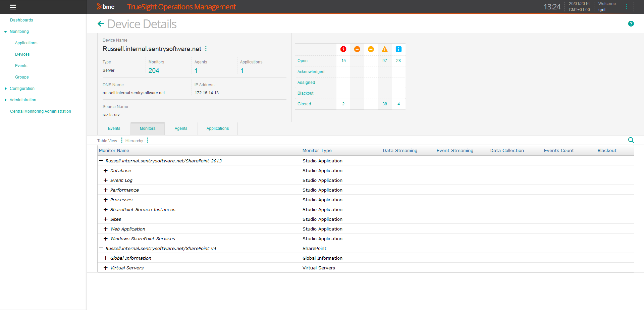Click the Open status row label

pos(303,61)
